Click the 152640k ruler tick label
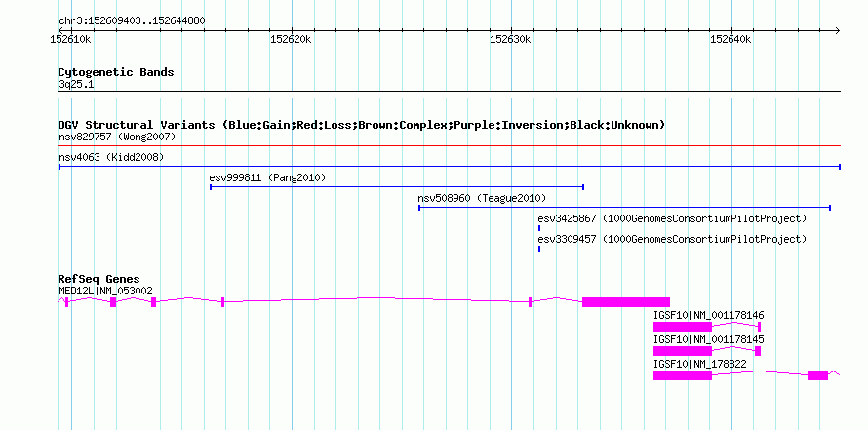 pos(730,39)
